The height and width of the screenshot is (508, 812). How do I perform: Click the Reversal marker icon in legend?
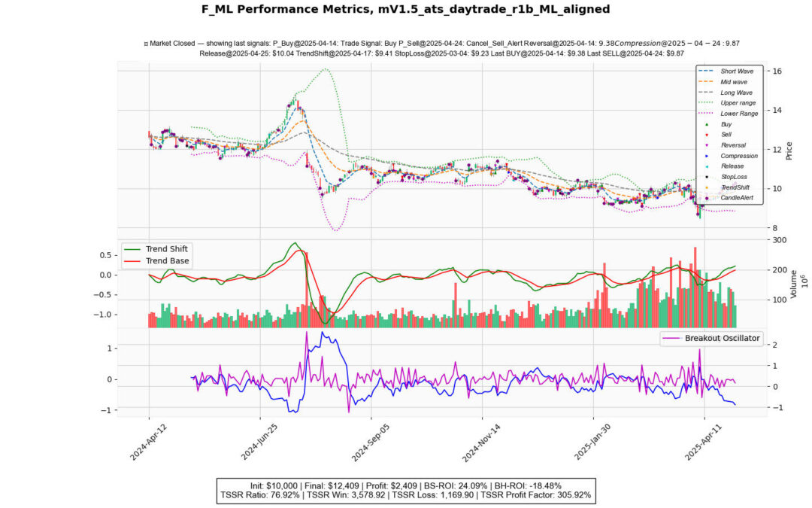click(707, 144)
